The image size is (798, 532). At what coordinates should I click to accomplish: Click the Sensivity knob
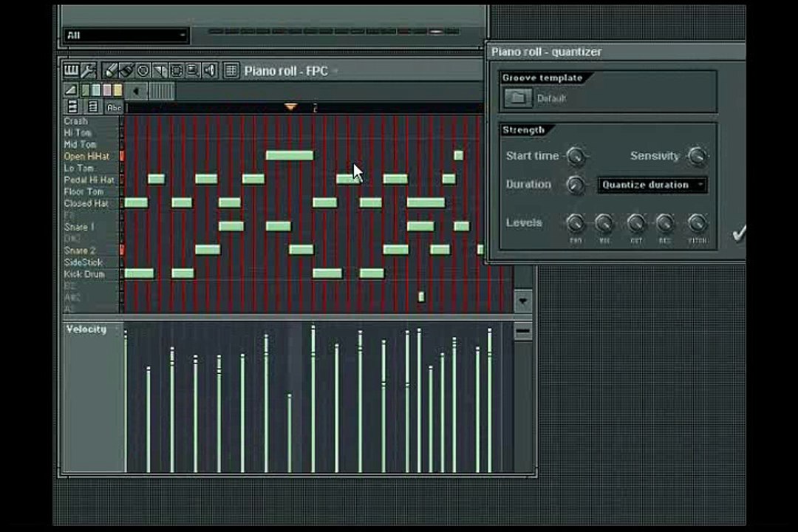pyautogui.click(x=697, y=157)
